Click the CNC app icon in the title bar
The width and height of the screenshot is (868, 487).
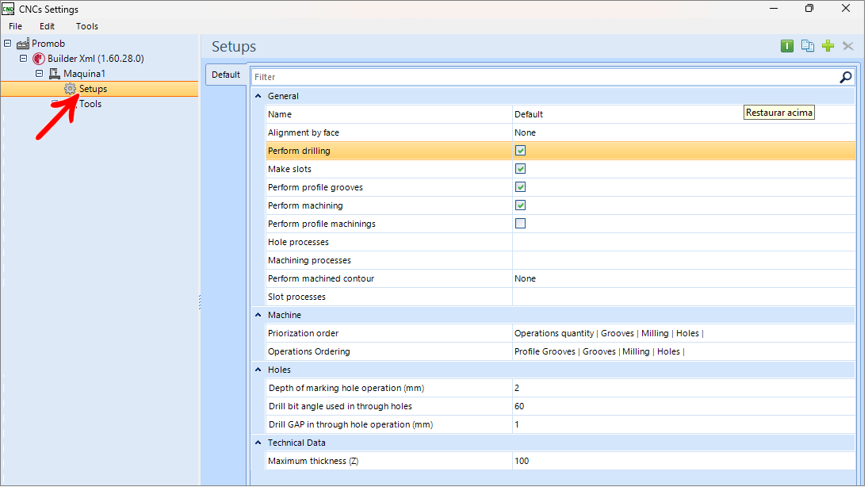[8, 9]
